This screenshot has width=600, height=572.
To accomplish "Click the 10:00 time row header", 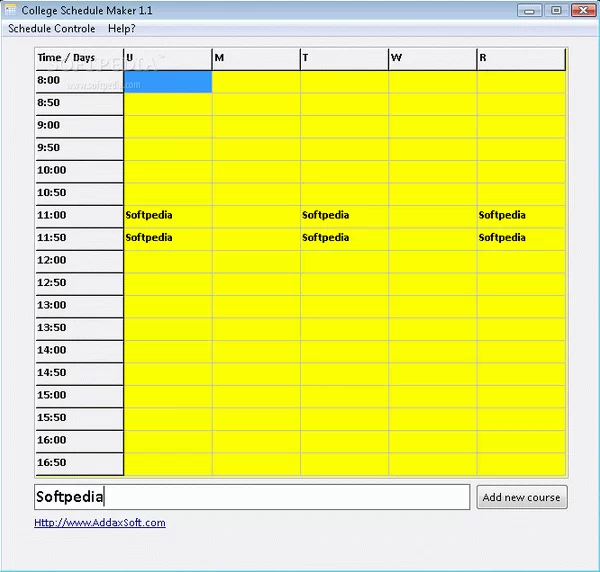I will pyautogui.click(x=79, y=172).
